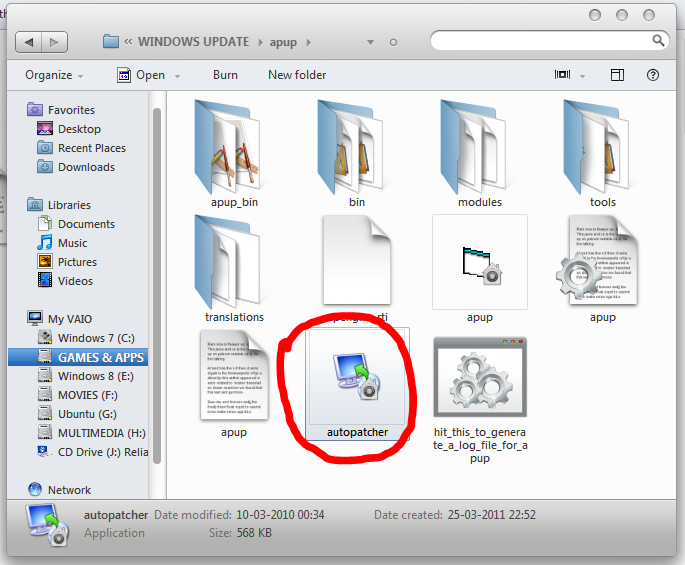Click WINDOWS UPDATE breadcrumb

click(x=194, y=42)
